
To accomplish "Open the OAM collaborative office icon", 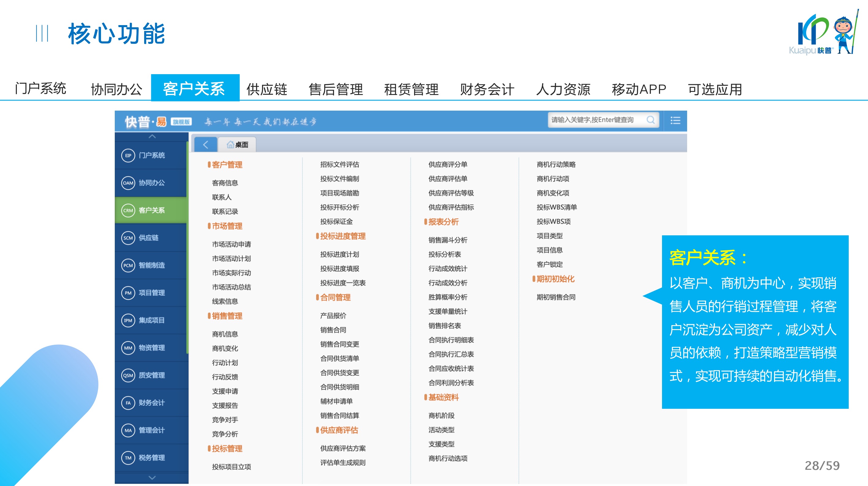I will point(128,183).
